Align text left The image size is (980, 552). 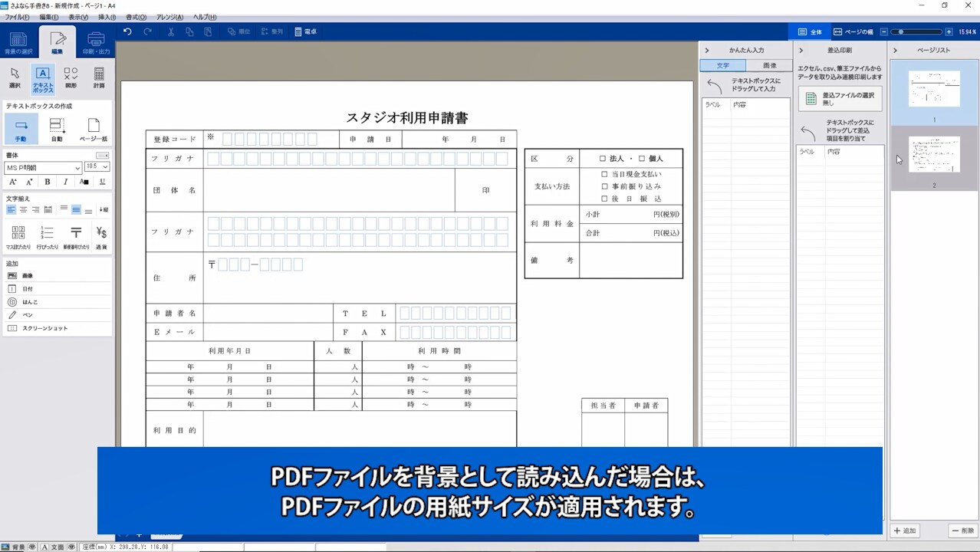click(11, 209)
